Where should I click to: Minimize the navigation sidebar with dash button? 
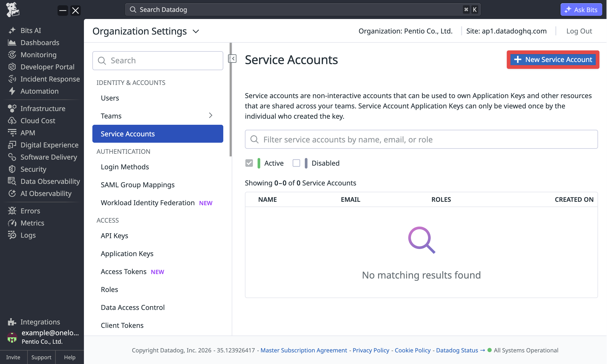(x=63, y=11)
